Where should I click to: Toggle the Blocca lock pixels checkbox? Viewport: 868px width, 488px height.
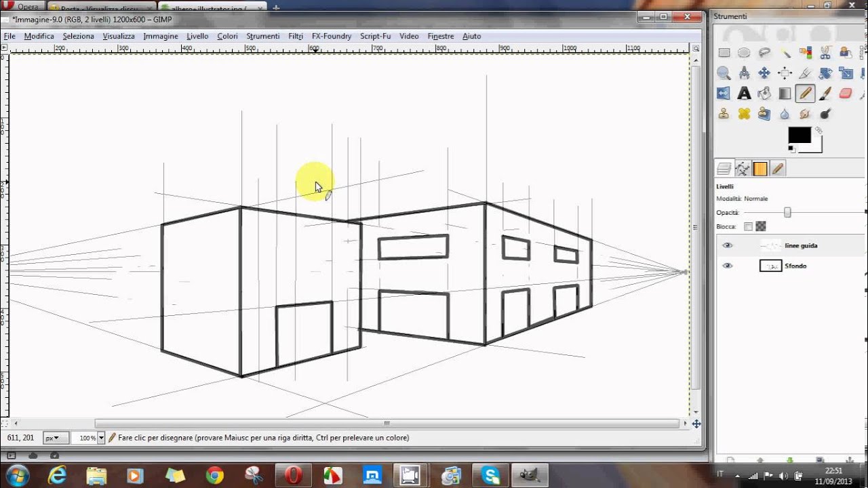748,226
